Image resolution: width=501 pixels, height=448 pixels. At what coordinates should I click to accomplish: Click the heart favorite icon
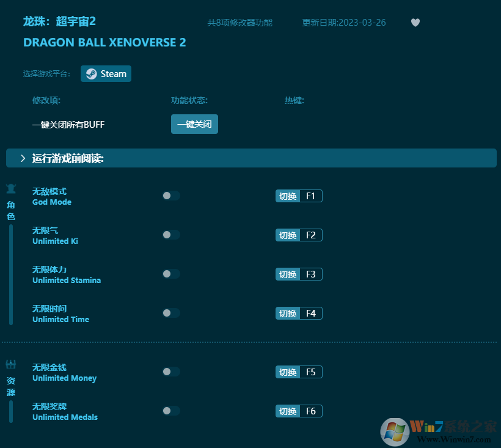(415, 23)
